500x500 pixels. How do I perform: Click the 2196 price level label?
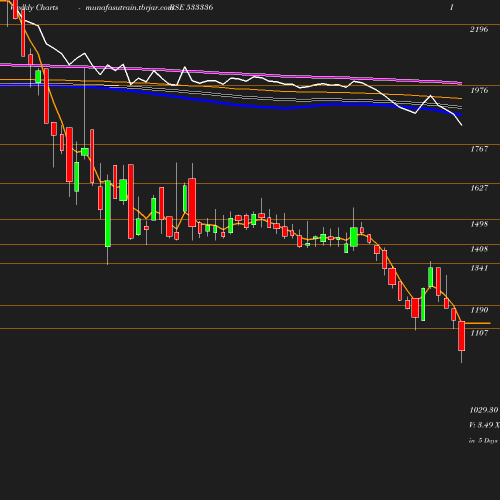point(479,29)
